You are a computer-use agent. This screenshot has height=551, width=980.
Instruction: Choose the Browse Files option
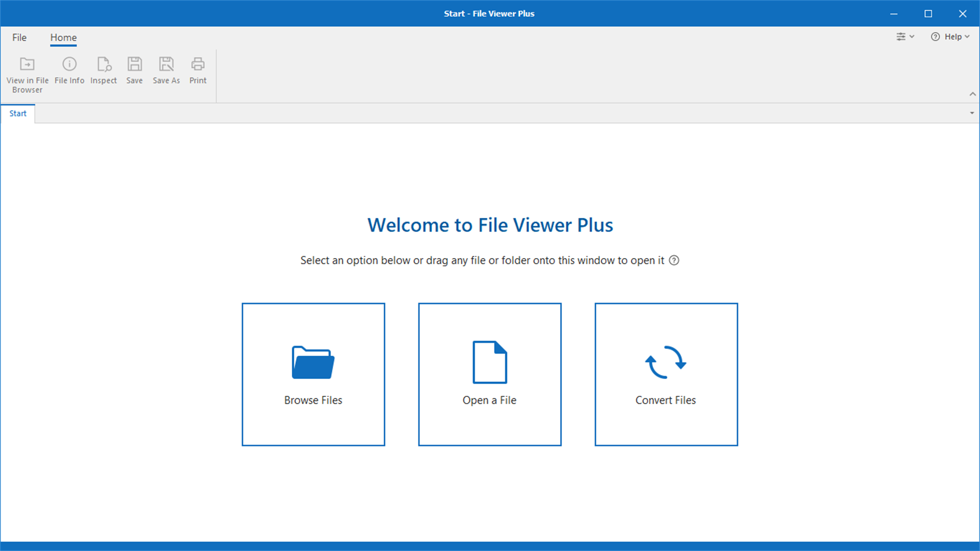(313, 374)
